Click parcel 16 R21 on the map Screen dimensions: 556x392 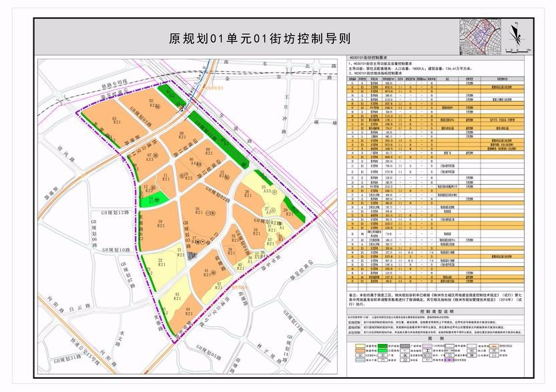[198, 211]
